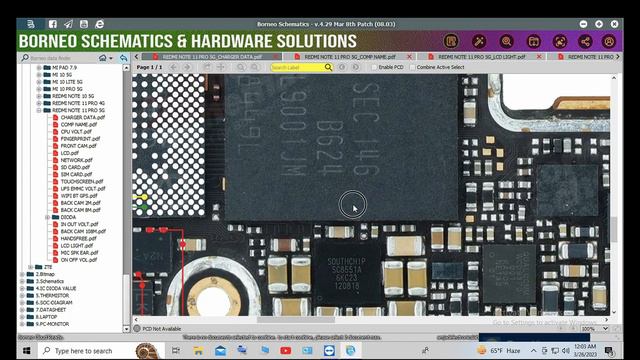Open the round folder icon in the header
Viewport: 640px width, 360px height.
[533, 41]
